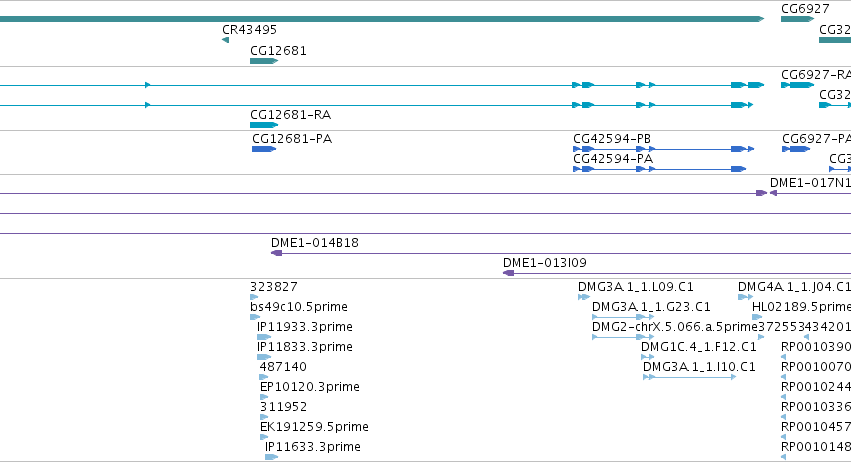
Task: Select the DME1-013I09 clone end marker
Action: pyautogui.click(x=509, y=273)
